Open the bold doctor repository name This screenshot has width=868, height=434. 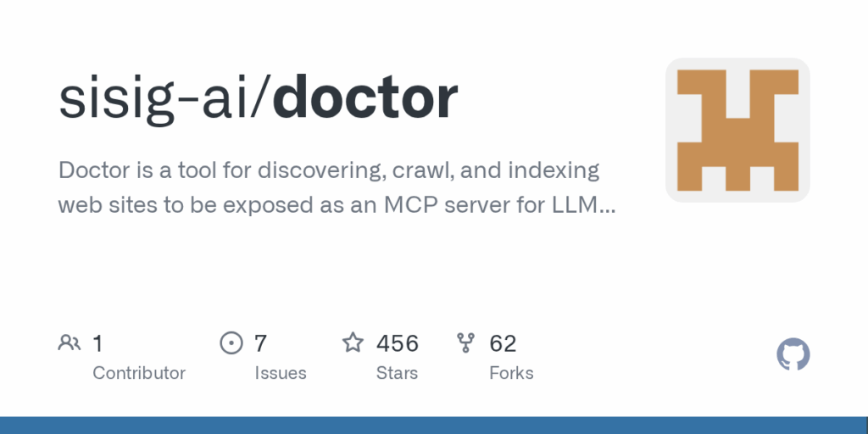pos(365,98)
